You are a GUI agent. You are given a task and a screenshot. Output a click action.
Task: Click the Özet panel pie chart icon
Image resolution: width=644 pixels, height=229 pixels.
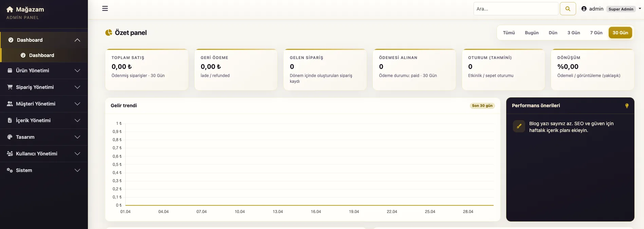point(109,33)
